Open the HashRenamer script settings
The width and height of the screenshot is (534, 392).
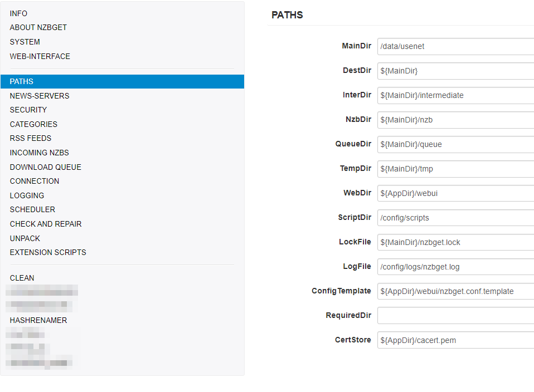[38, 320]
